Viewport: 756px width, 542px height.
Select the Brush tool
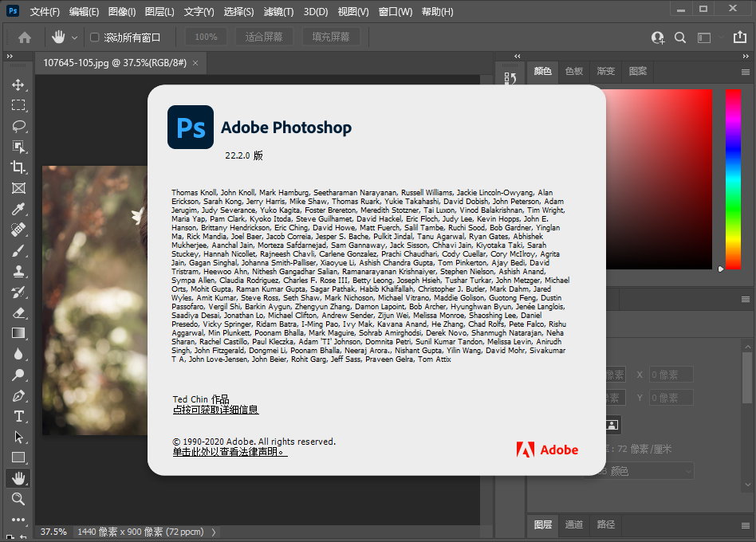(x=18, y=250)
